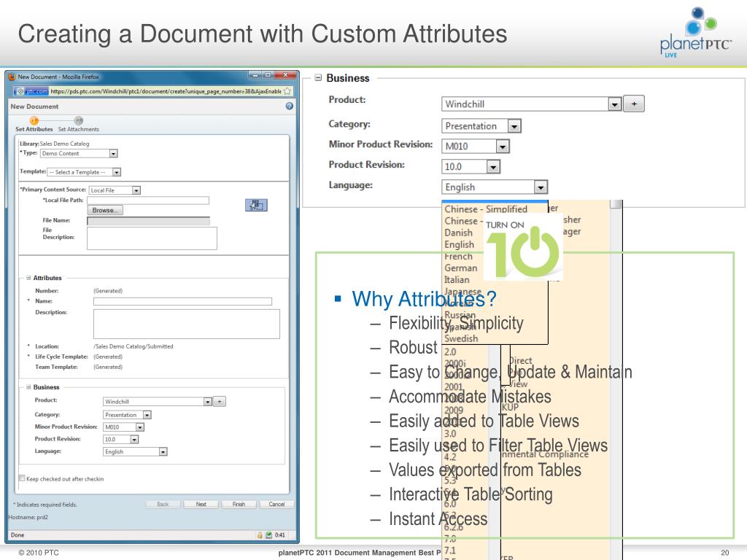Select Swedish in language list
Screen dimensions: 747x560
pos(461,338)
